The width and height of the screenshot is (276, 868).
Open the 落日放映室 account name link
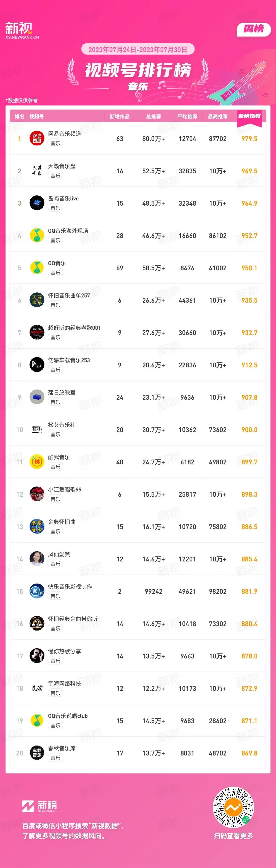pyautogui.click(x=62, y=393)
